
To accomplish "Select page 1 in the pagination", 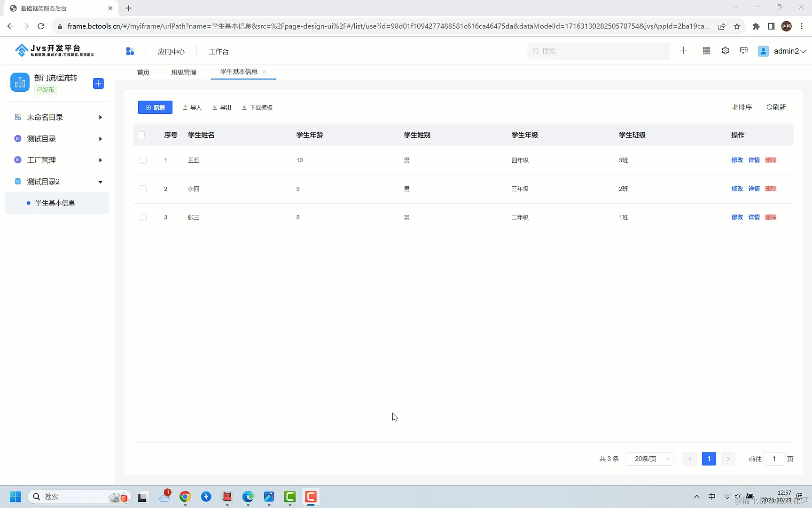I will pos(709,459).
